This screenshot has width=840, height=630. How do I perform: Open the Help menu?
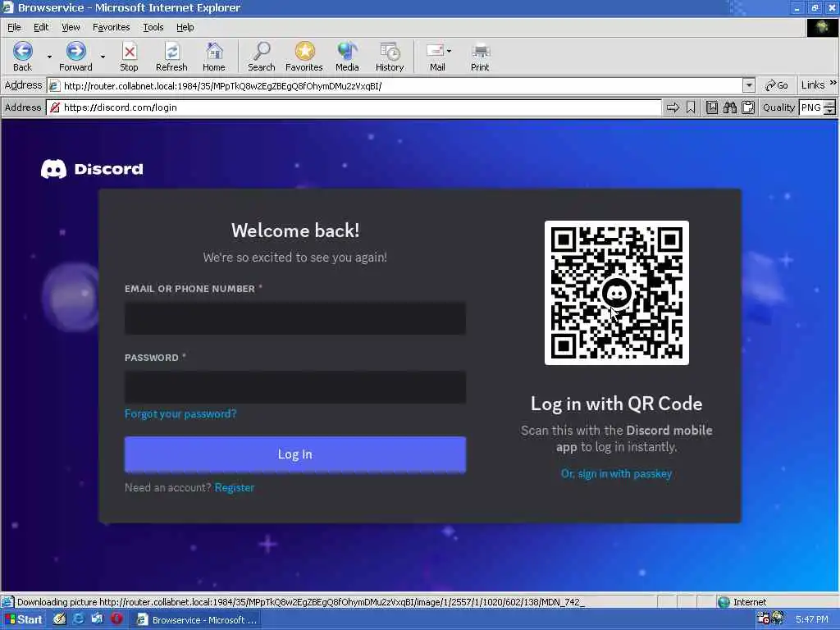click(x=185, y=27)
